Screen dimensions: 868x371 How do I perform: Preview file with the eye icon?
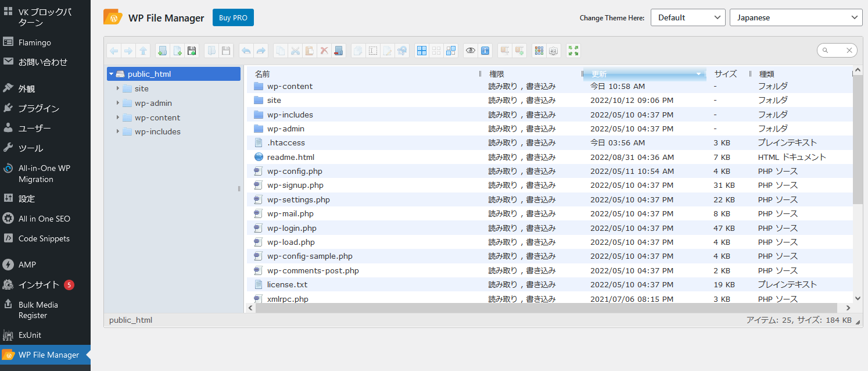pos(471,51)
